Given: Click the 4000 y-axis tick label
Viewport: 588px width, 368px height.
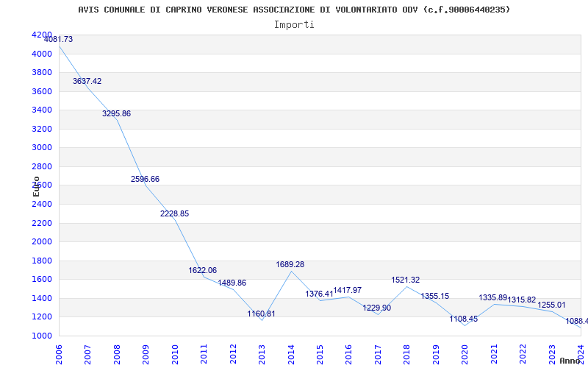Looking at the screenshot, I should click(x=42, y=54).
